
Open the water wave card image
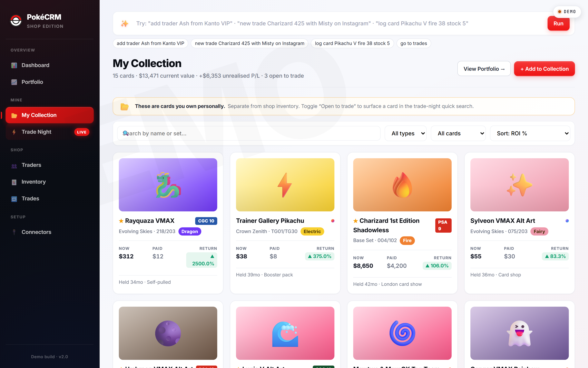285,333
